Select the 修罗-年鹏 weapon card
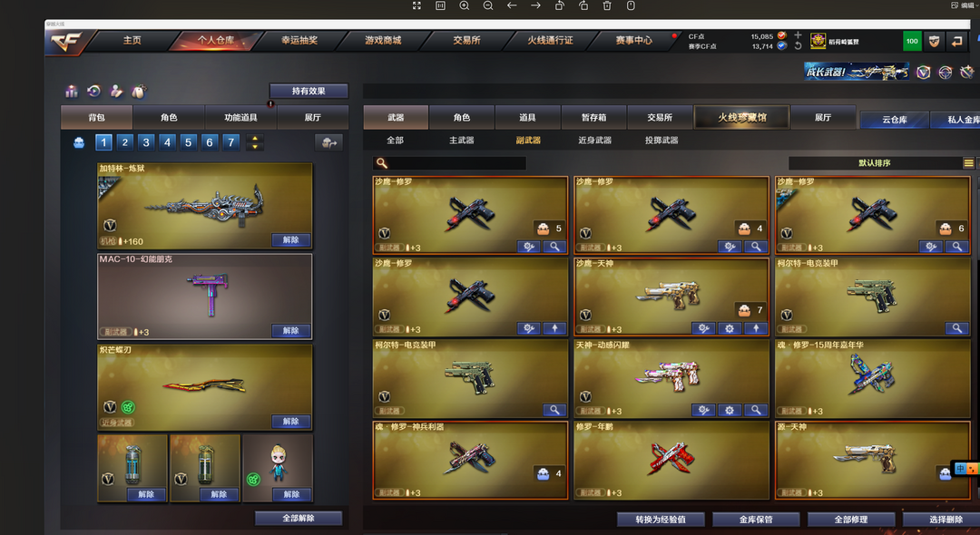Image resolution: width=980 pixels, height=535 pixels. (x=671, y=460)
